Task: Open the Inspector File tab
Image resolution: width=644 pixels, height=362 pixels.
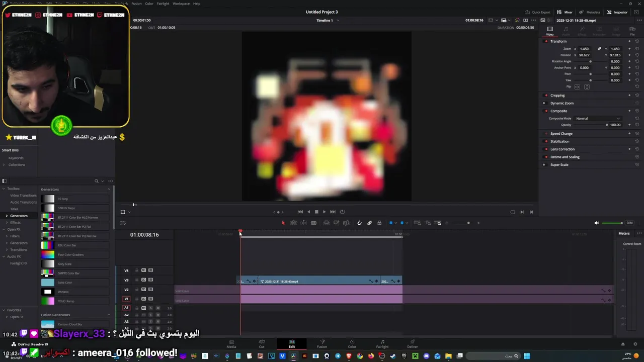Action: click(x=632, y=31)
